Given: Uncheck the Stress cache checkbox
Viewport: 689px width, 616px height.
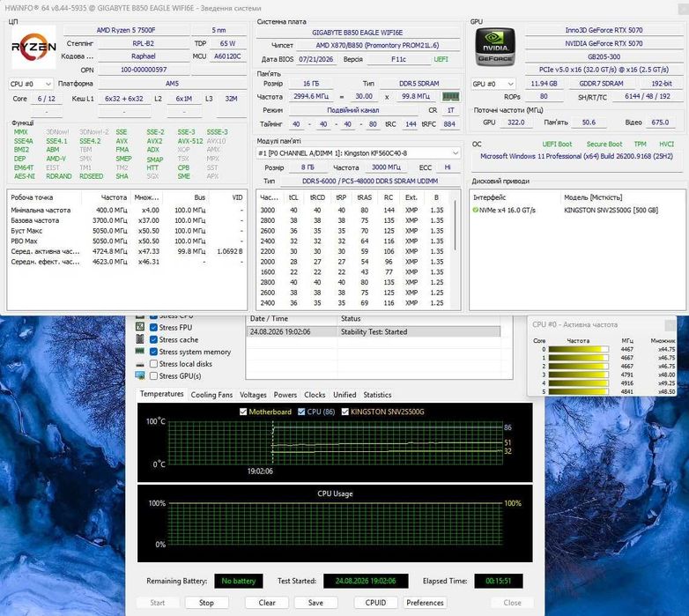Looking at the screenshot, I should pyautogui.click(x=154, y=339).
